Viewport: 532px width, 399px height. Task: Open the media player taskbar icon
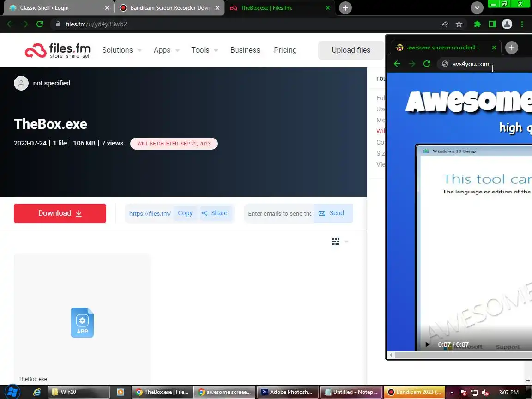pyautogui.click(x=121, y=392)
